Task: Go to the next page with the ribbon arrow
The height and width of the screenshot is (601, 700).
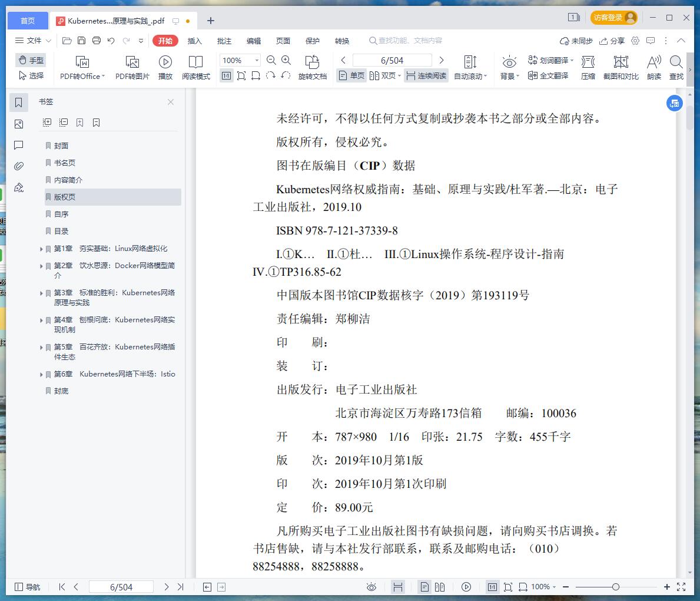Action: pos(442,60)
